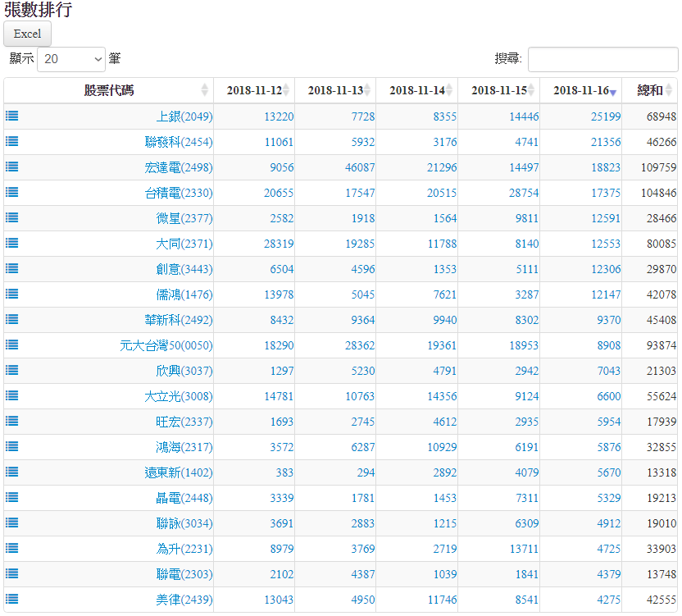Open the 顯示 rows-per-page dropdown
This screenshot has height=616, width=682.
point(71,59)
